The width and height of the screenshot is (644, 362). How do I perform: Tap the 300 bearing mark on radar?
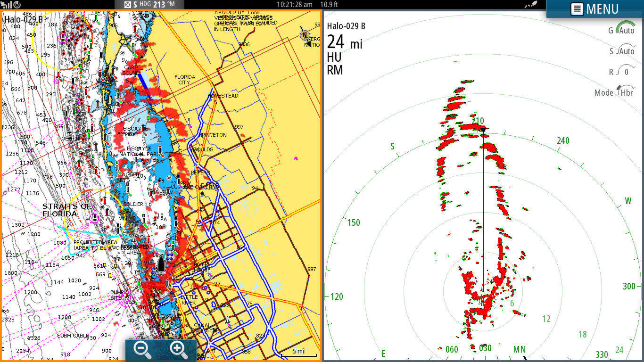pyautogui.click(x=629, y=287)
